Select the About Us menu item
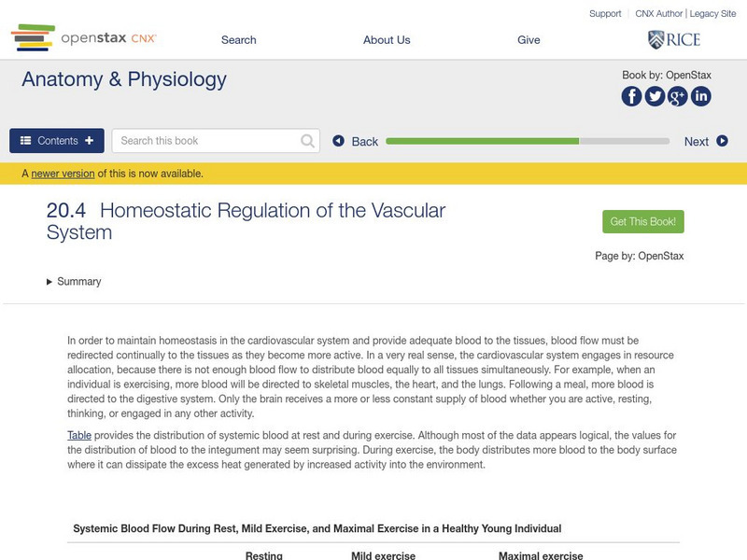The image size is (747, 560). [x=387, y=40]
